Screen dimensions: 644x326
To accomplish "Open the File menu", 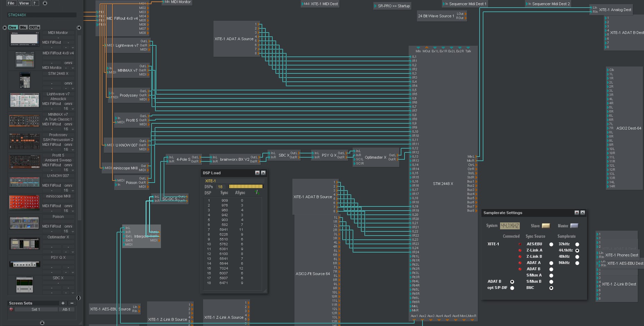I will tap(11, 3).
